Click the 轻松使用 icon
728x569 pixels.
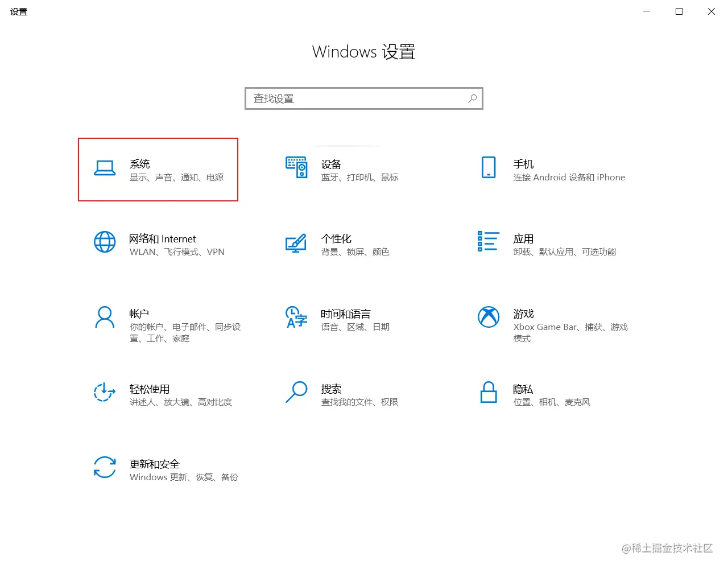click(x=105, y=392)
